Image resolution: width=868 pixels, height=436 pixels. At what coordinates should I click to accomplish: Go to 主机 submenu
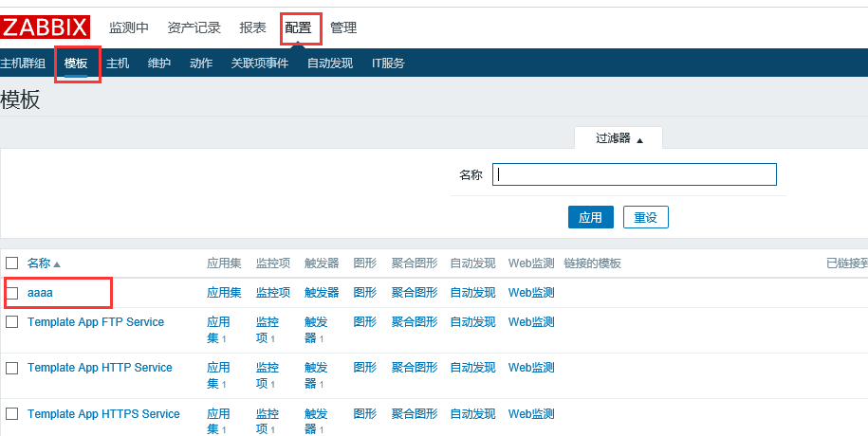118,64
